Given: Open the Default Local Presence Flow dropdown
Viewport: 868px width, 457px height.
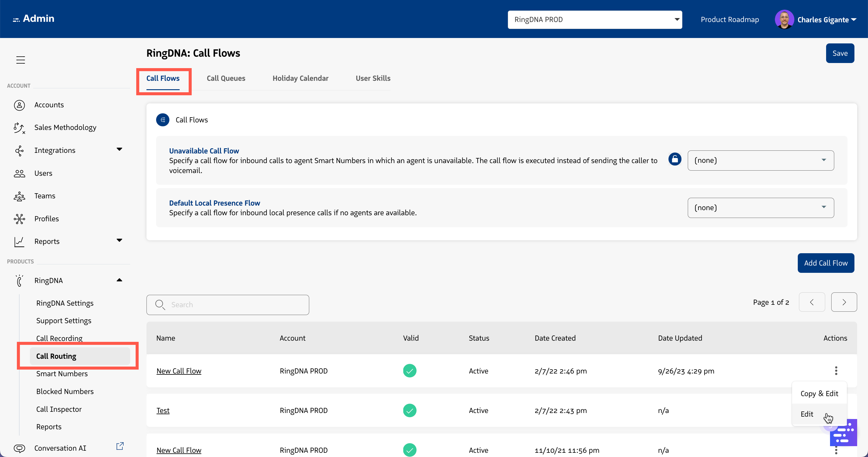Looking at the screenshot, I should click(760, 208).
